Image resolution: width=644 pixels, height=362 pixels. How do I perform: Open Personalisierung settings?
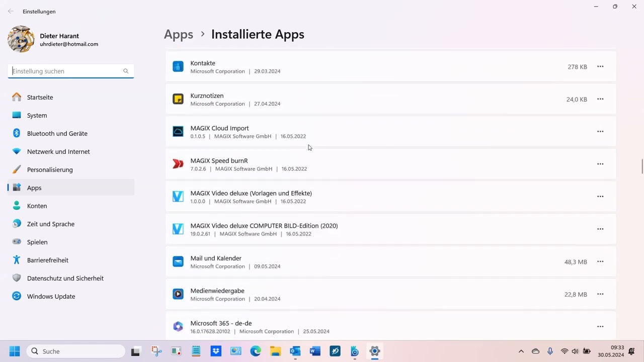tap(71, 169)
